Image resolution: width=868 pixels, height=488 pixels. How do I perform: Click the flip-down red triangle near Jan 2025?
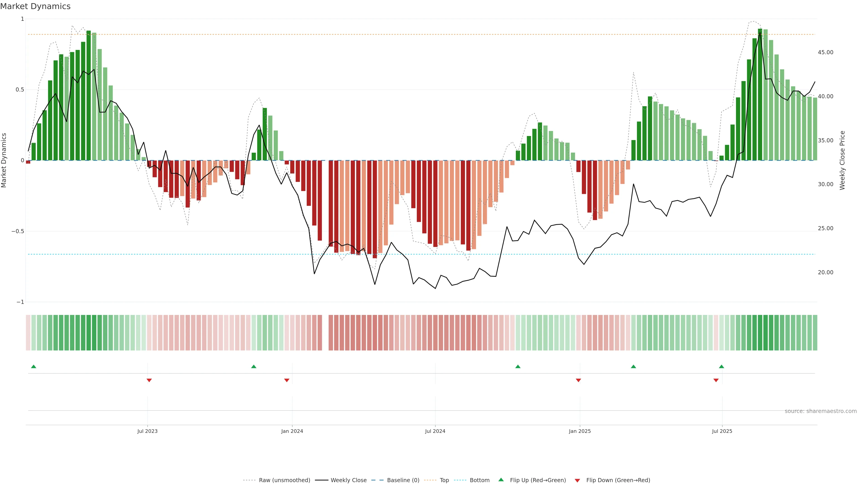578,380
